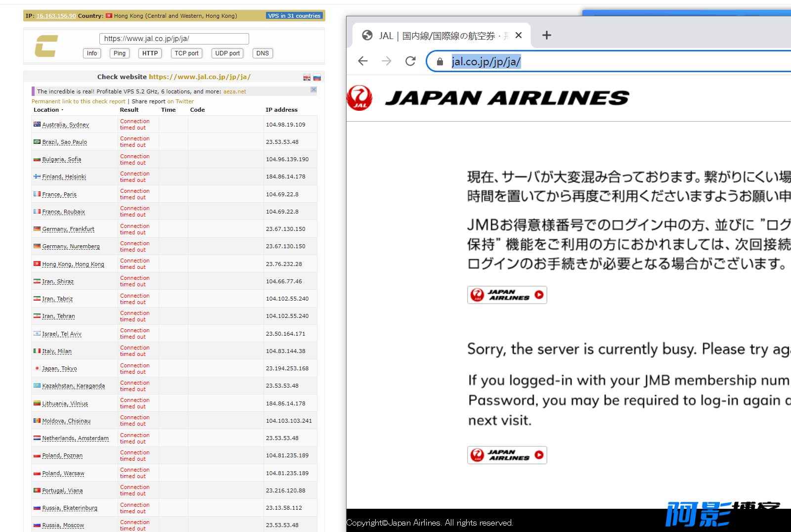Viewport: 791px width, 532px height.
Task: Open Finland, Helsinki location
Action: (64, 177)
